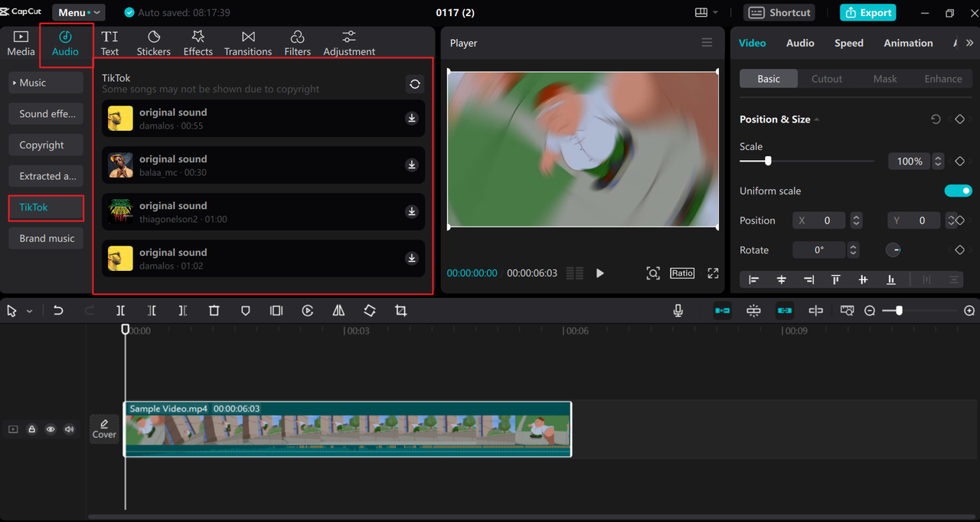
Task: Download the damalos 00:55 original sound
Action: pyautogui.click(x=412, y=118)
